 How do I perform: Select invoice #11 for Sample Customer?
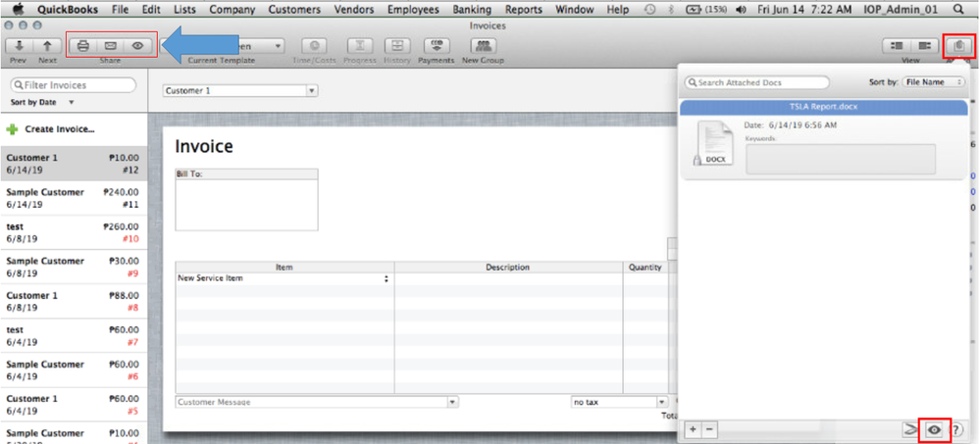click(x=74, y=199)
